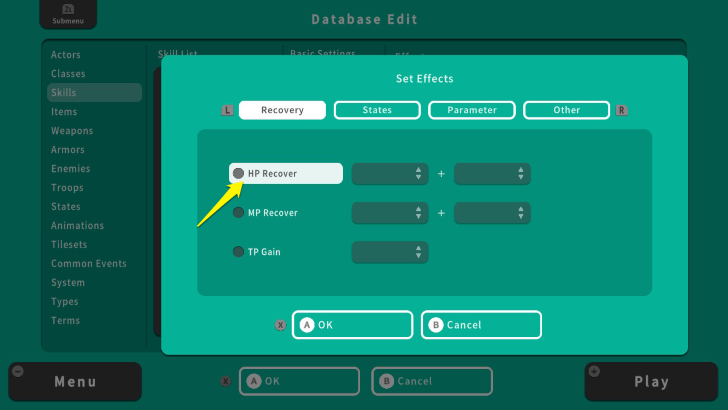The width and height of the screenshot is (728, 410).
Task: Click the minus icon on Menu button
Action: (x=18, y=371)
